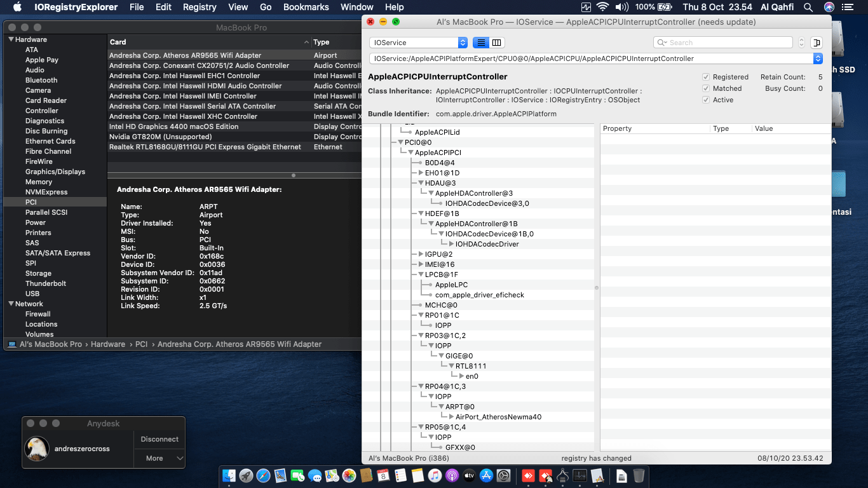Viewport: 868px width, 488px height.
Task: Open the IOService path dropdown
Action: [596, 58]
